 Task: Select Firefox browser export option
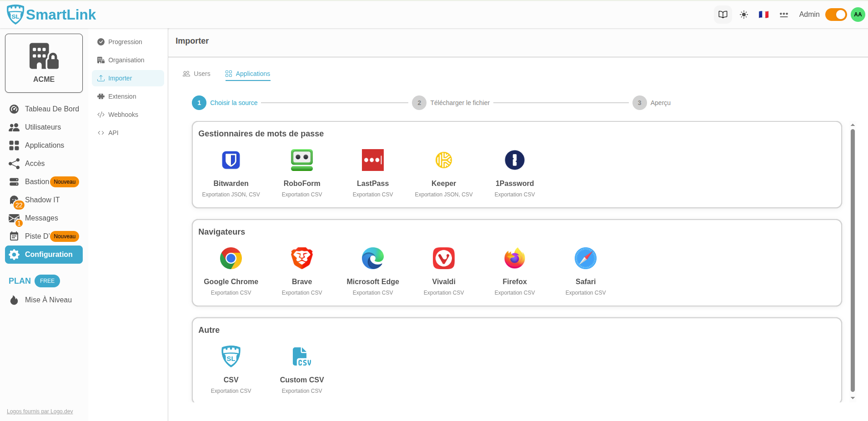[x=514, y=258]
